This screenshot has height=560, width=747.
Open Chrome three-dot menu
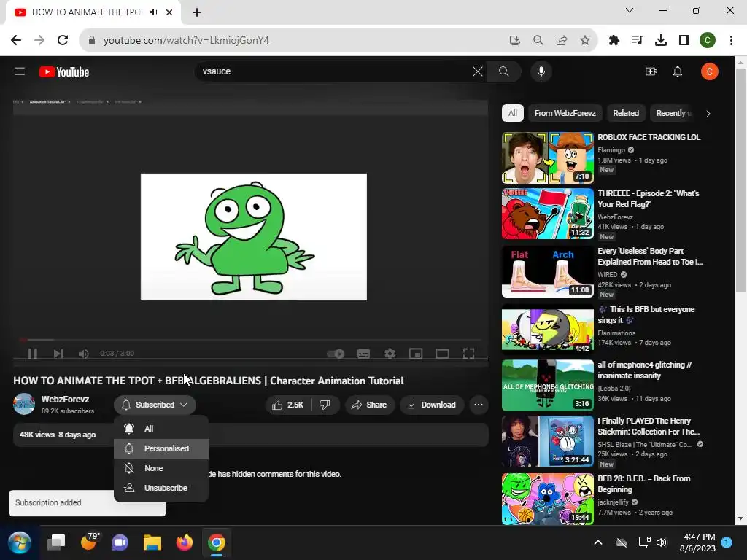(x=731, y=41)
